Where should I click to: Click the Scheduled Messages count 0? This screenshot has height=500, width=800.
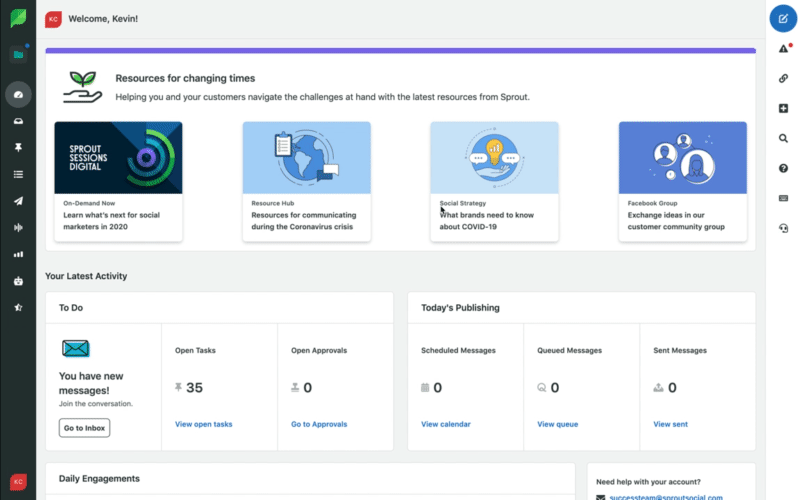[438, 388]
